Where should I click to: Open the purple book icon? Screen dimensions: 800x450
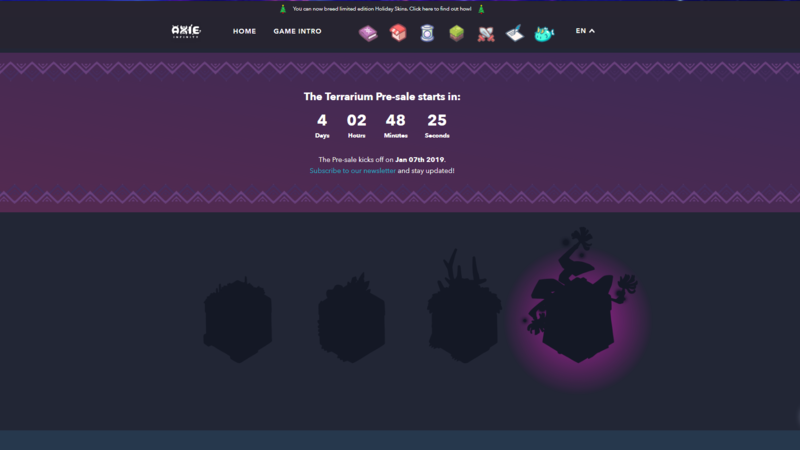[x=368, y=33]
